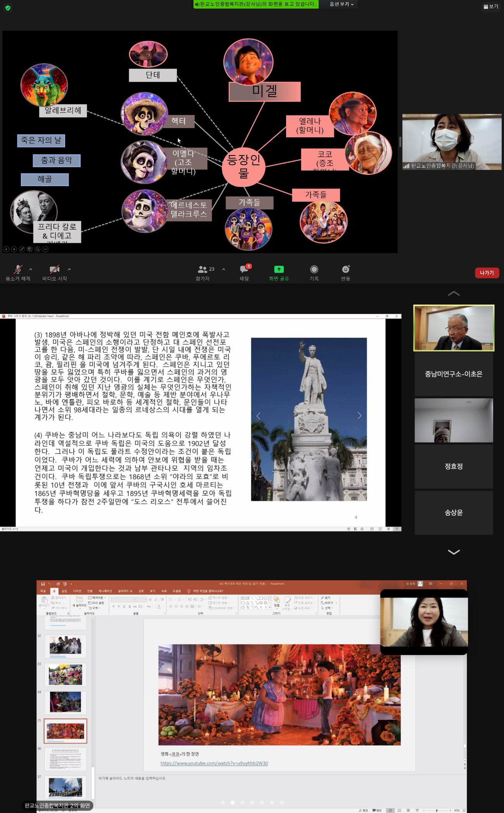Click zoom magnifier in slideshow controls
This screenshot has width=504, height=813.
point(38,249)
